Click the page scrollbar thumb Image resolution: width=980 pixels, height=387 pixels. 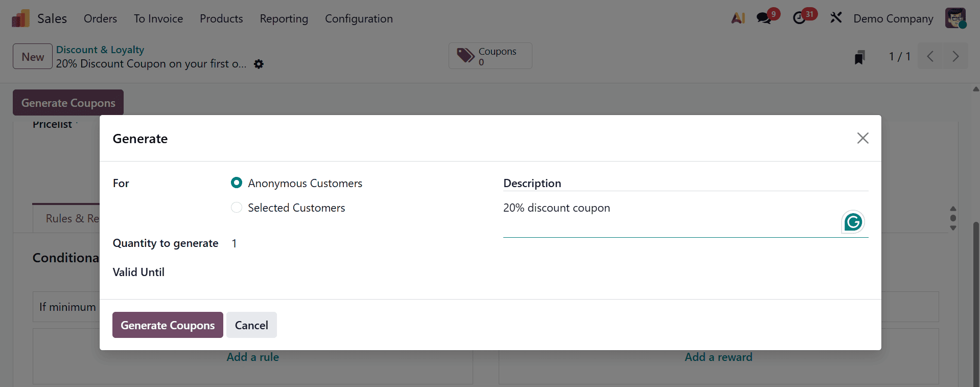tap(976, 304)
